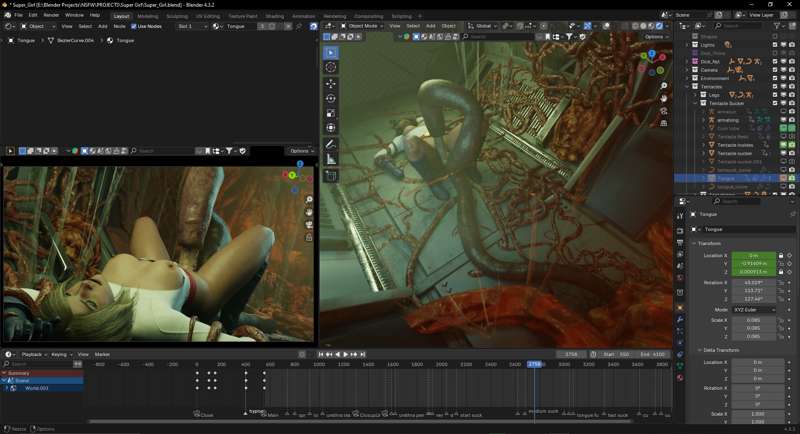Activate the Measure tool
The width and height of the screenshot is (800, 434).
pyautogui.click(x=331, y=159)
